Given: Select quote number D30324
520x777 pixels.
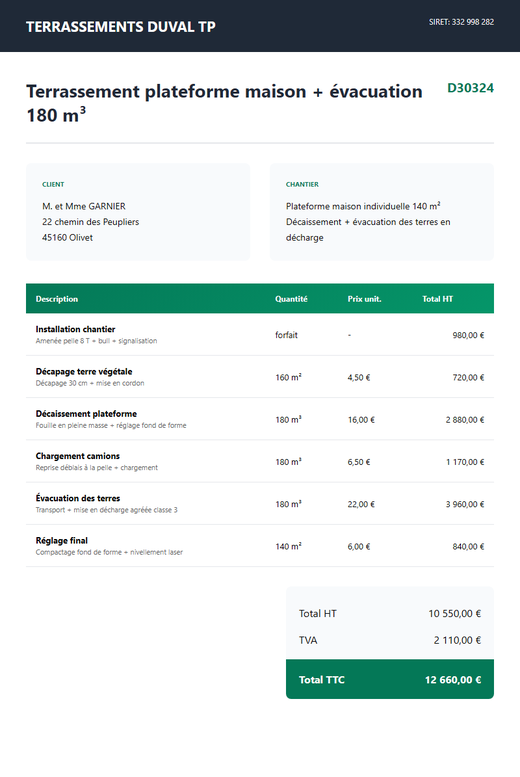Looking at the screenshot, I should pyautogui.click(x=470, y=88).
